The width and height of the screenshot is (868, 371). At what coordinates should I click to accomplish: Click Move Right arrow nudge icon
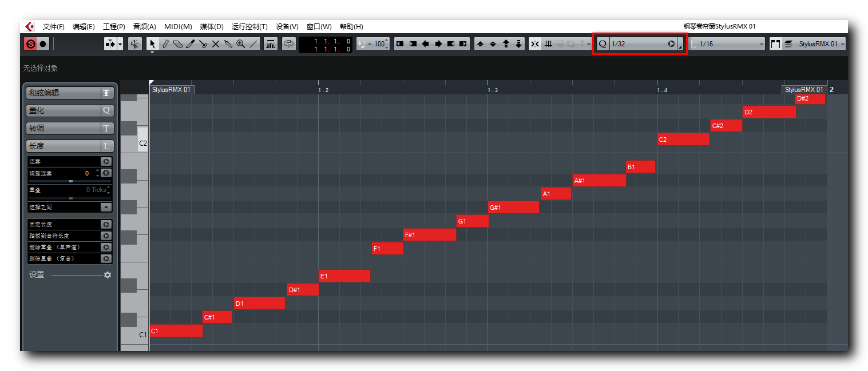pyautogui.click(x=438, y=43)
